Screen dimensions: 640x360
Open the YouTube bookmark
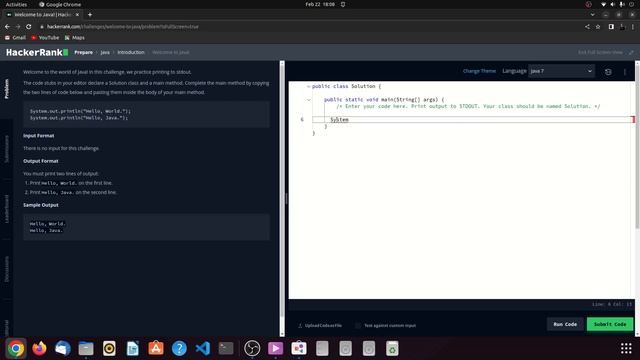coord(45,38)
